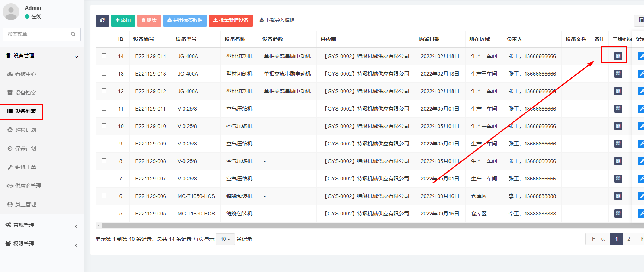Go to 设备档案 in the sidebar
This screenshot has height=272, width=644.
point(26,93)
